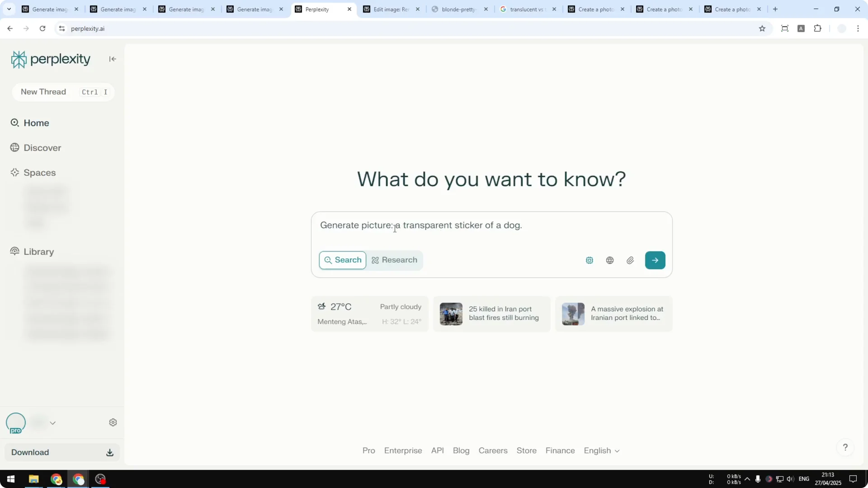This screenshot has width=868, height=488.
Task: Toggle web source globe icon
Action: (x=609, y=260)
